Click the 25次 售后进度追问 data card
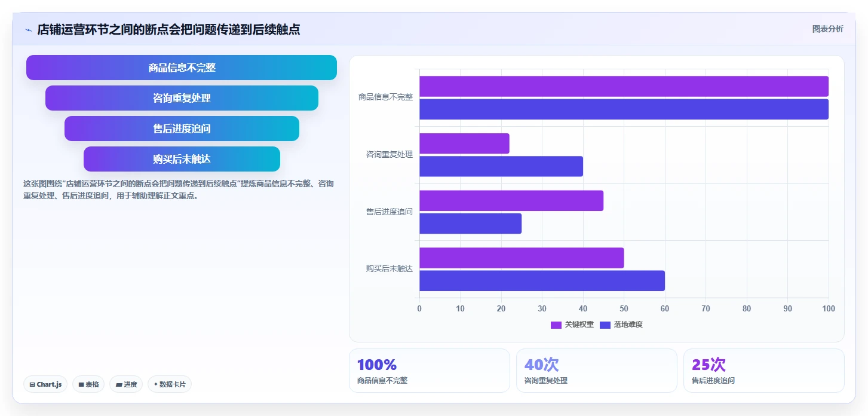Image resolution: width=868 pixels, height=416 pixels. coord(764,371)
